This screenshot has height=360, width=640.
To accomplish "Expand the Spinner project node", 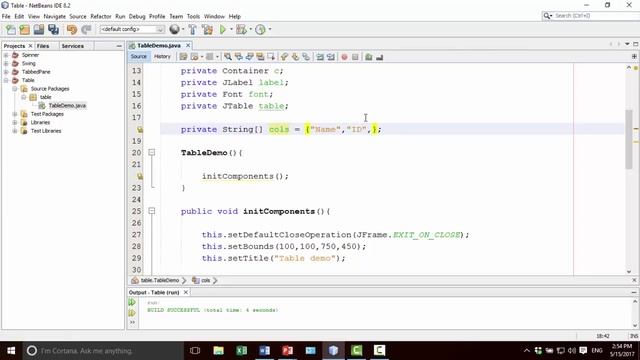I will (x=6, y=55).
